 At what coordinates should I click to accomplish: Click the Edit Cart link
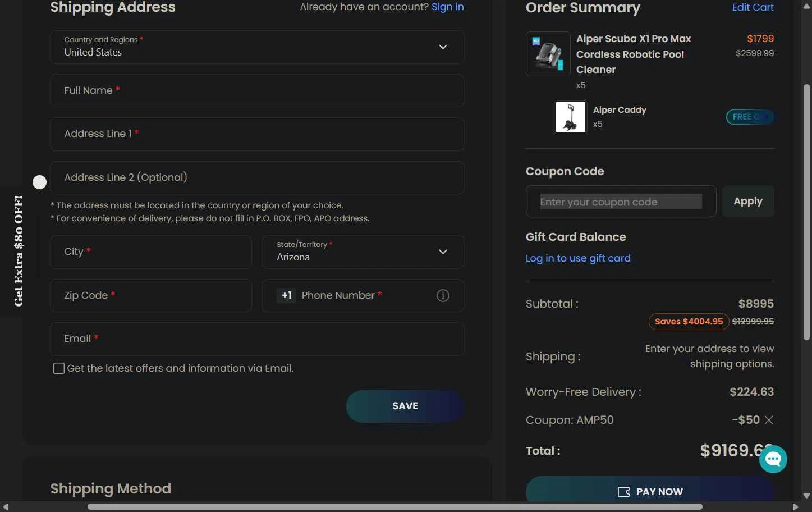click(753, 7)
